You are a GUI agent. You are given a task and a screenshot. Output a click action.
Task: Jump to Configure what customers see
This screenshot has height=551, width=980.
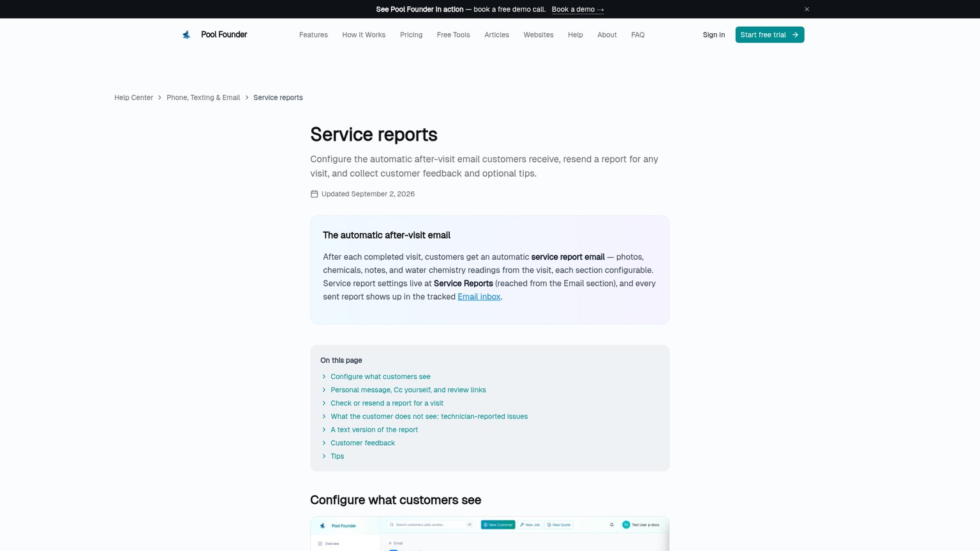click(x=380, y=376)
